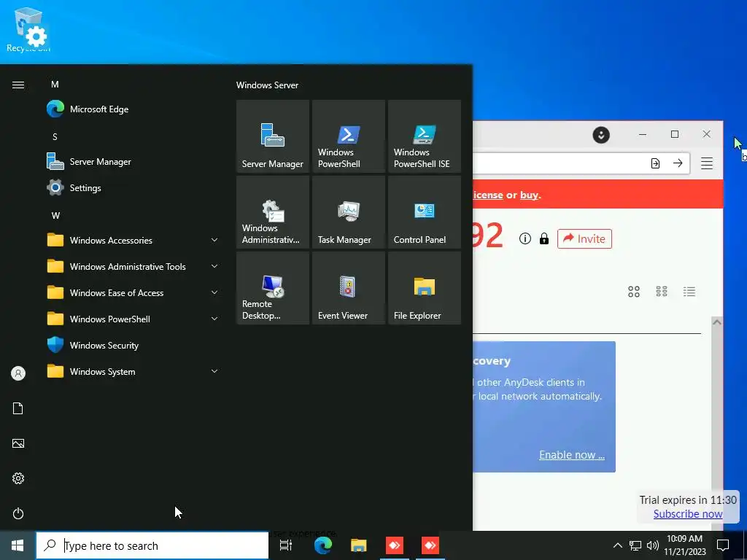The image size is (747, 560).
Task: Click the Subscribe now link
Action: point(687,514)
